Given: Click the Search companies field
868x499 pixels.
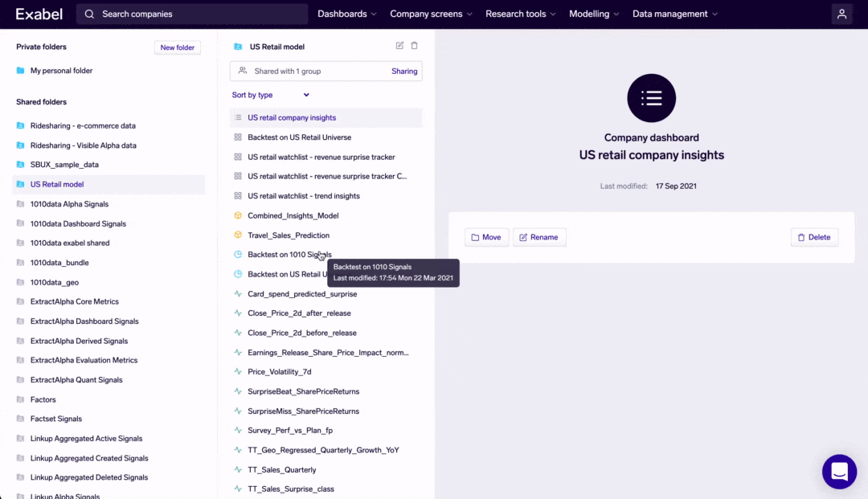Looking at the screenshot, I should coord(192,14).
